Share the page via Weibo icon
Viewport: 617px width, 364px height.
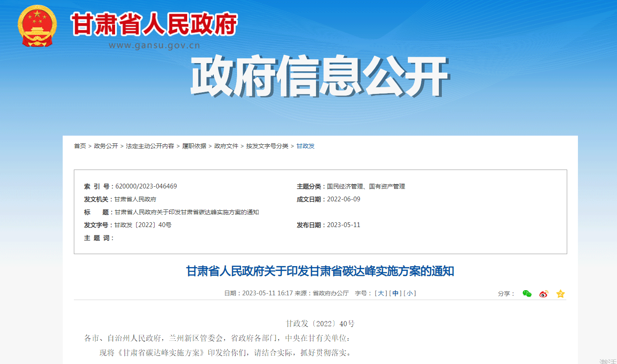[544, 294]
